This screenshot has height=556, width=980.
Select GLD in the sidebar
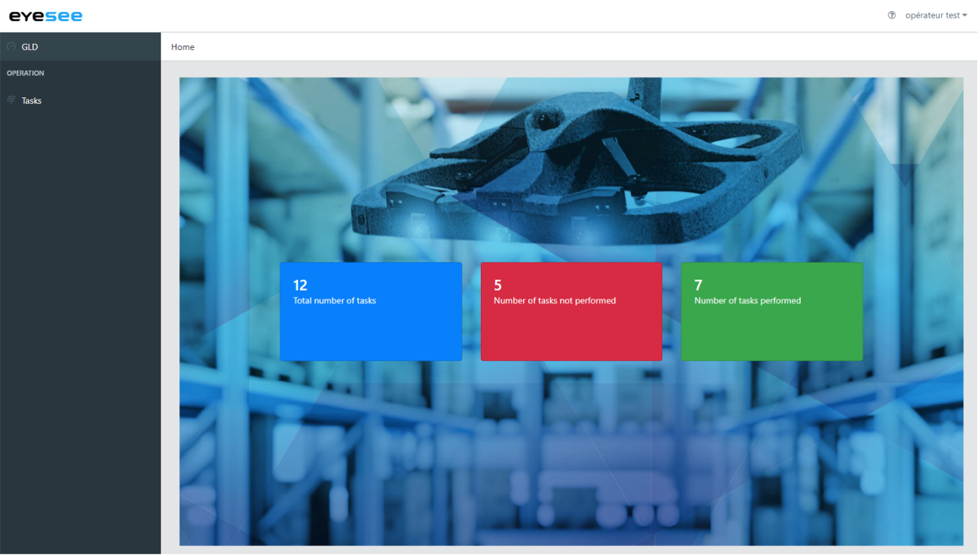click(x=80, y=47)
